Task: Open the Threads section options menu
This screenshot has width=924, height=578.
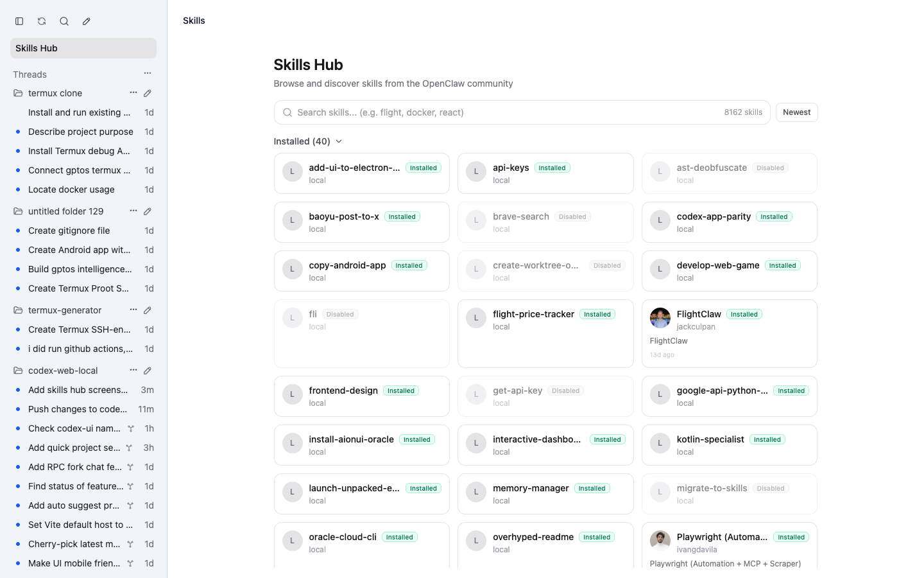Action: click(x=148, y=73)
